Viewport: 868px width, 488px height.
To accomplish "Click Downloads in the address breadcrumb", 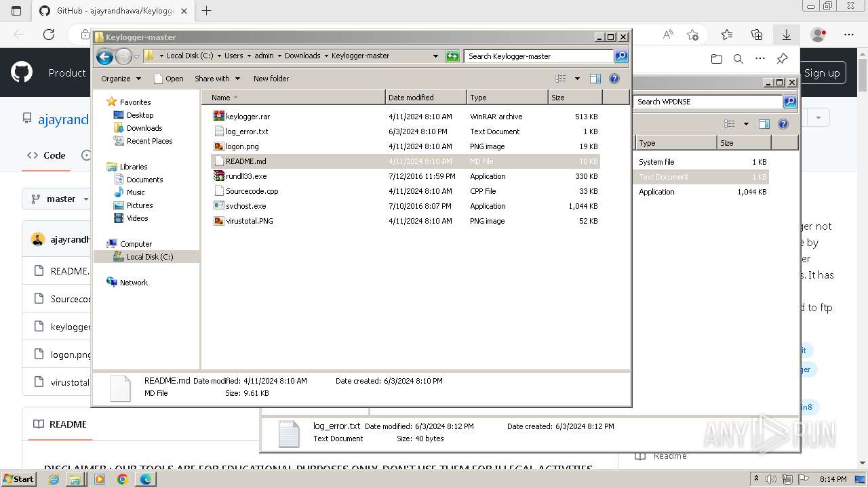I will coord(302,56).
